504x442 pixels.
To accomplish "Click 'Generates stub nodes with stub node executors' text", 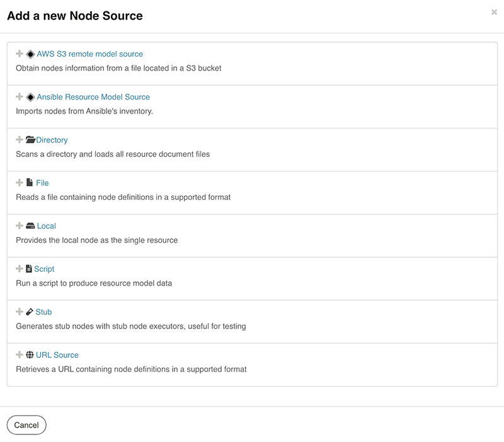I will coord(131,326).
